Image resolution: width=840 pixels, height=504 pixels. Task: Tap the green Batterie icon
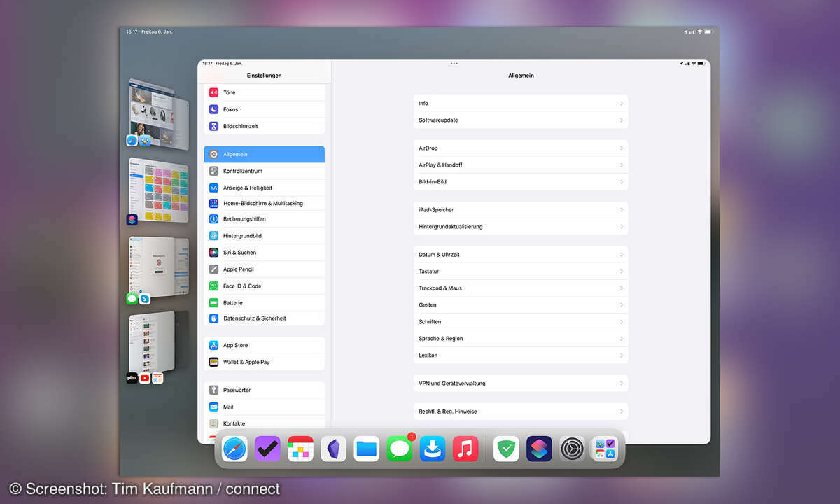click(x=213, y=303)
